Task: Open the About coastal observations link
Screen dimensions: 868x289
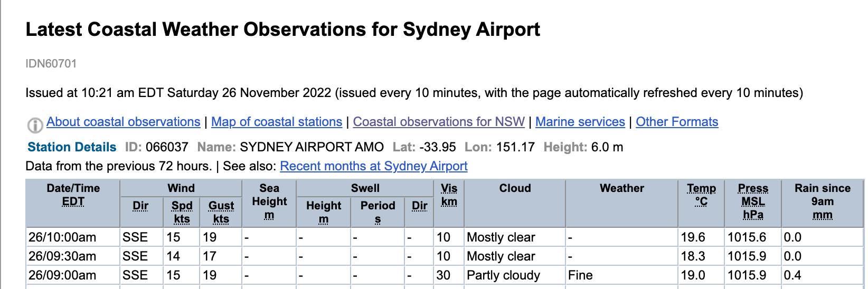Action: (123, 122)
